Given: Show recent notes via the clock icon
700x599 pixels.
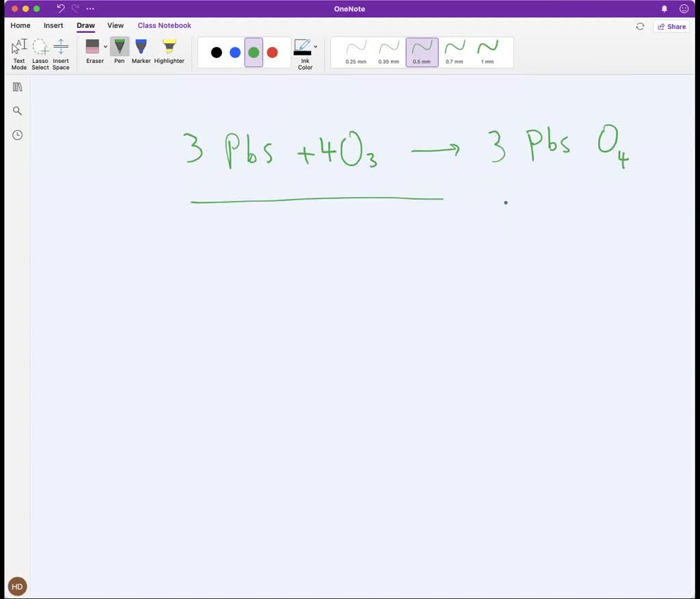Looking at the screenshot, I should pos(17,135).
